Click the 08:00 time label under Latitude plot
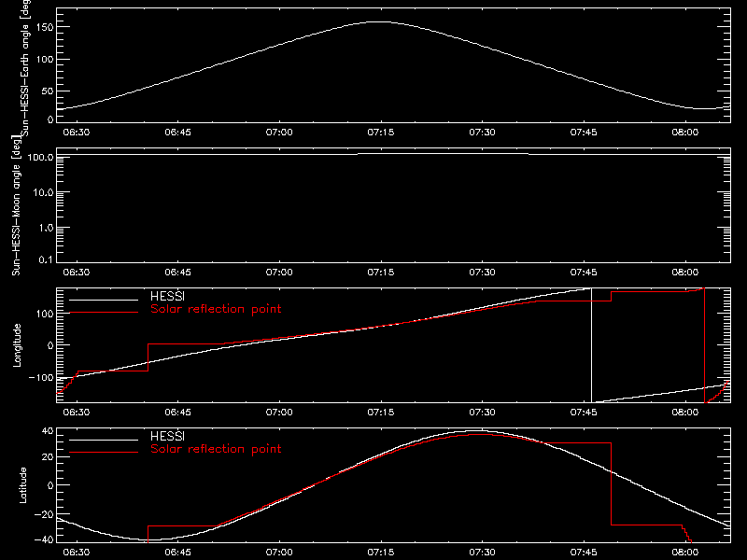This screenshot has height=560, width=747. pos(685,552)
